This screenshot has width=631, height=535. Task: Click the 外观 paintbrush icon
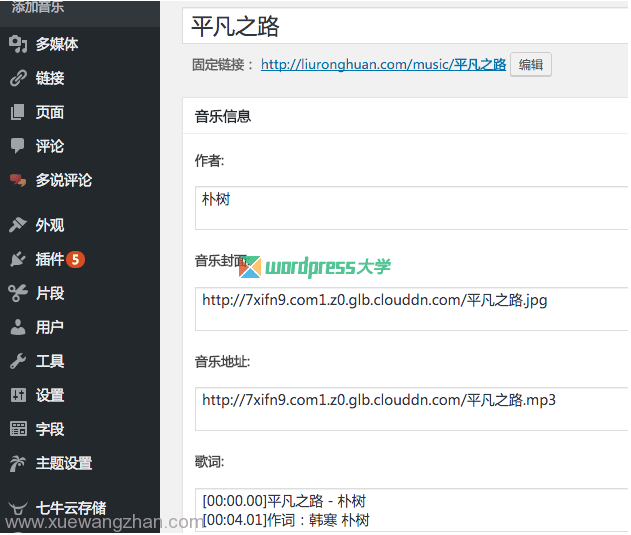click(x=18, y=225)
